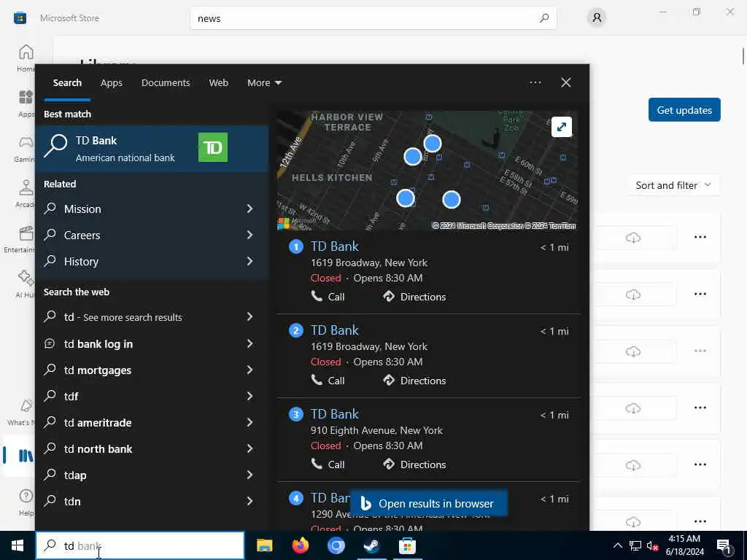Open TD Bank result number 2 link

click(x=334, y=330)
